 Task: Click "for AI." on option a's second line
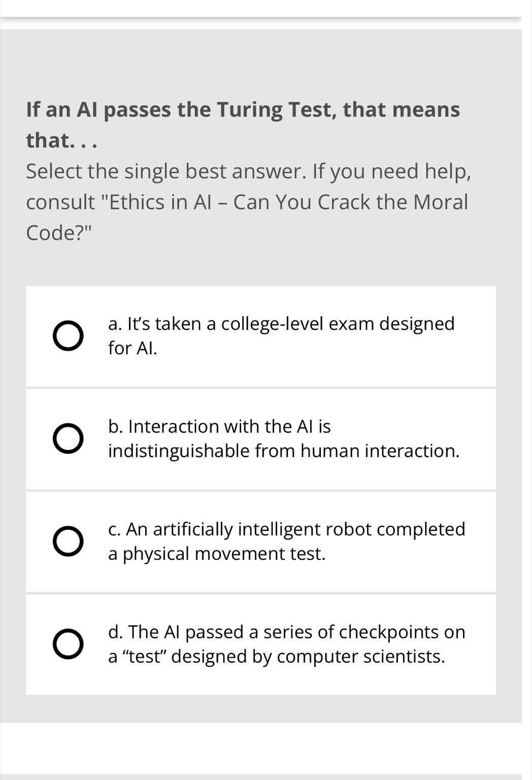pos(132,348)
